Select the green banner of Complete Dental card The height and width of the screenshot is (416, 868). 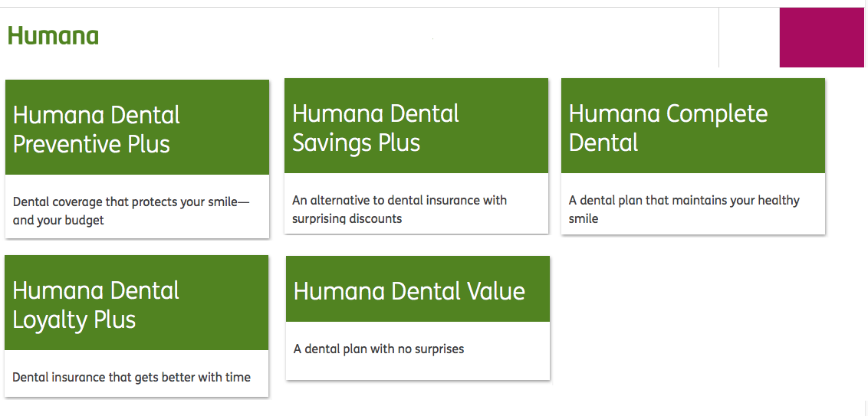click(x=693, y=126)
